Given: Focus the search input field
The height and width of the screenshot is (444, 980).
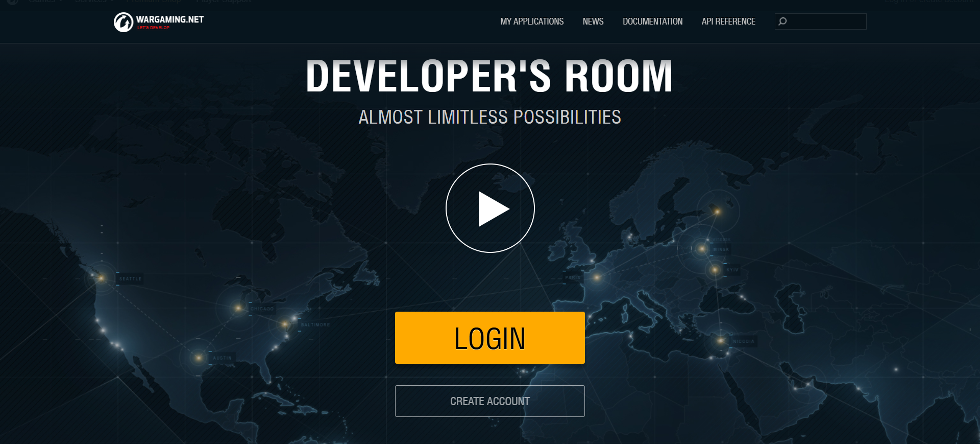Looking at the screenshot, I should pyautogui.click(x=826, y=21).
